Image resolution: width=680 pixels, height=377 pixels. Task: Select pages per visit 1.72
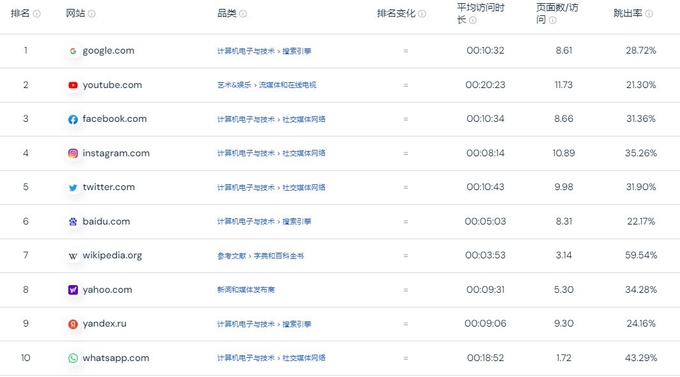click(564, 358)
